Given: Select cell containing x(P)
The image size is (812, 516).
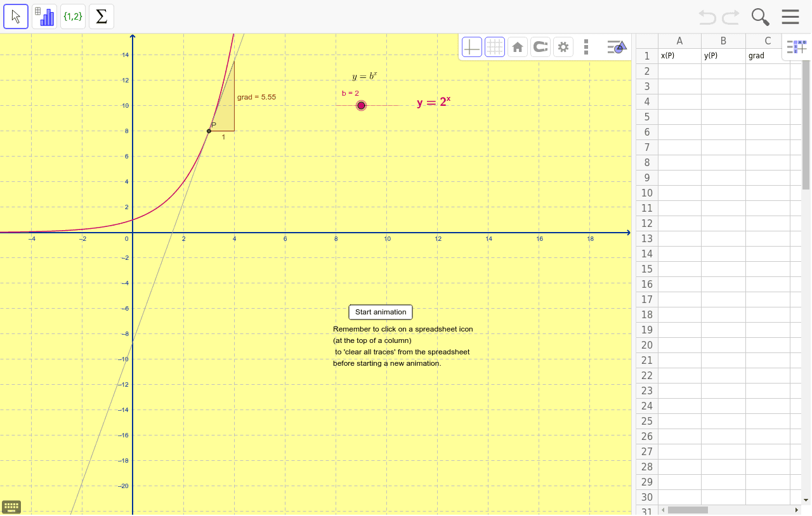Looking at the screenshot, I should (x=679, y=56).
